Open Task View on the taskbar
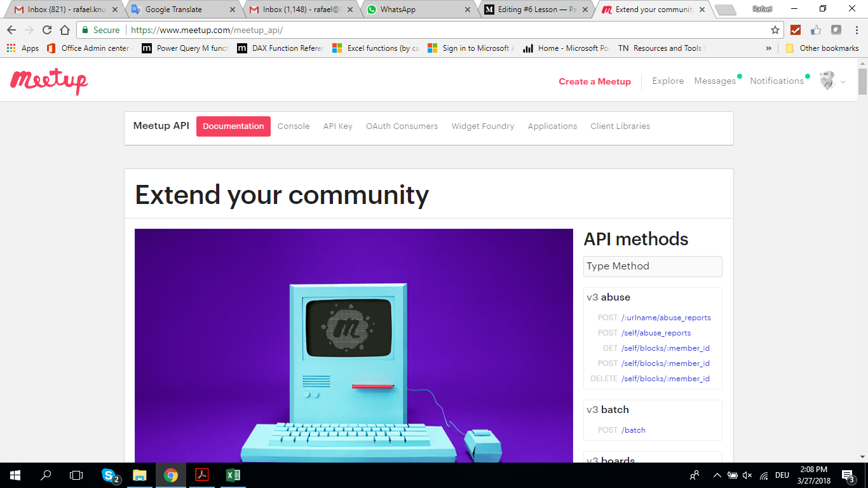 point(76,475)
